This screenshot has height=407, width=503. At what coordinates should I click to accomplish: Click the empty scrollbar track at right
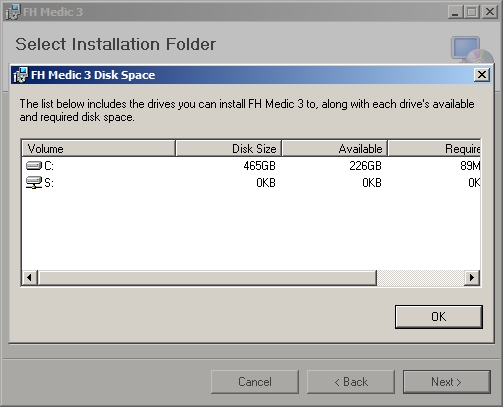[420, 278]
